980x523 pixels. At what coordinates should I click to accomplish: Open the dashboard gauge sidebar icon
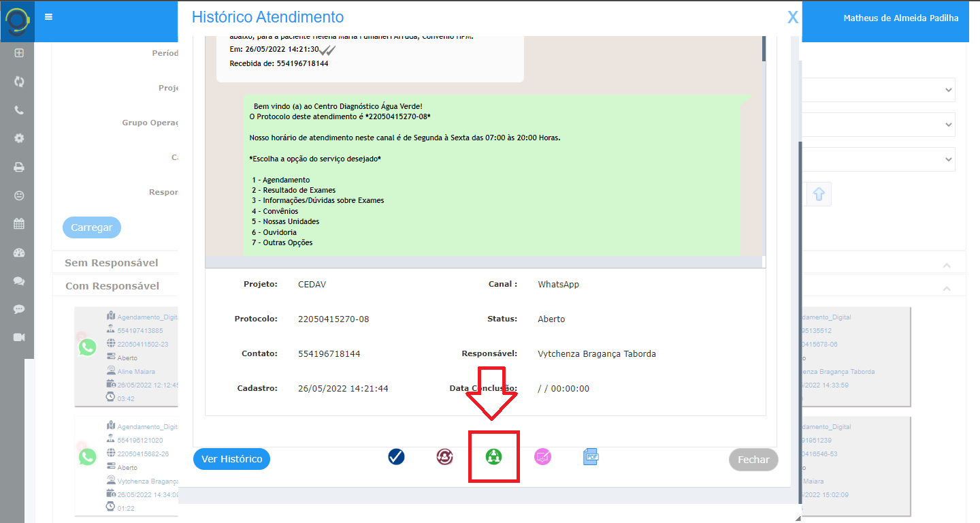point(19,252)
